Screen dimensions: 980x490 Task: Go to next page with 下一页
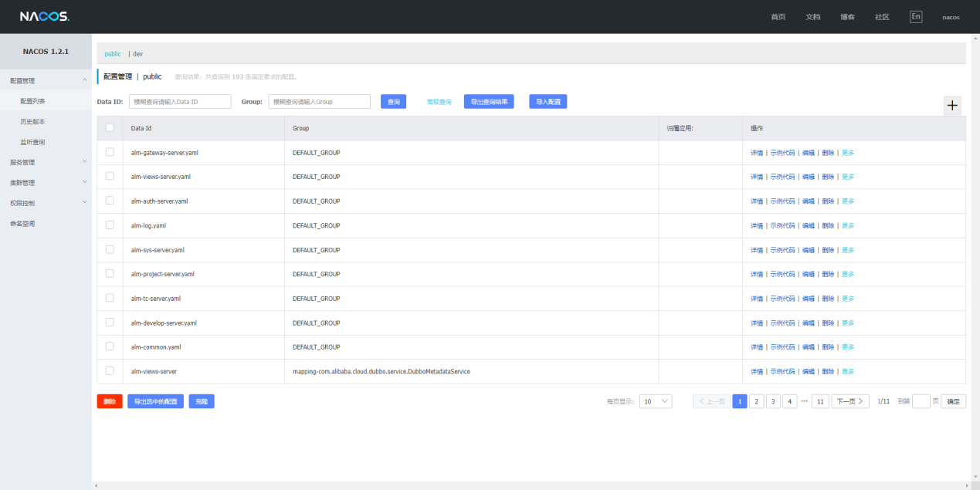pyautogui.click(x=849, y=401)
